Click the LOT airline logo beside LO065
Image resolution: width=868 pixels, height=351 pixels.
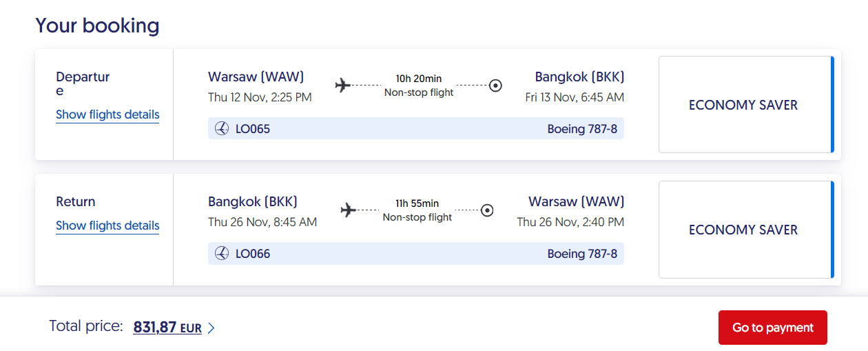222,129
